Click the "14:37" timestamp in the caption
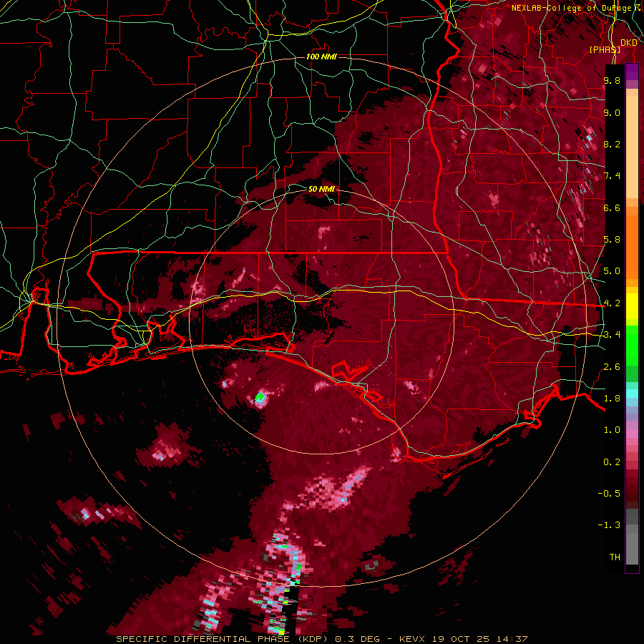 [511, 639]
